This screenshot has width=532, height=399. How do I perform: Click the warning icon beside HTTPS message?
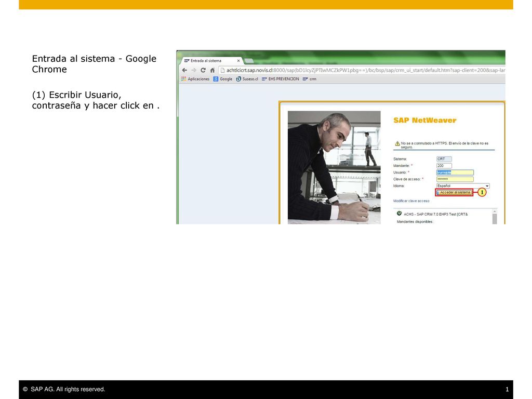[x=397, y=144]
